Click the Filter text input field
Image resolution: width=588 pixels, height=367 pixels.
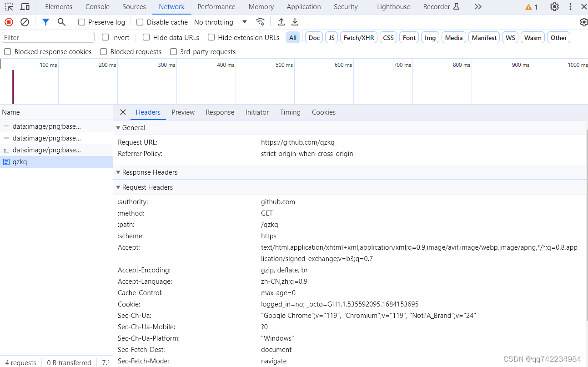click(48, 37)
